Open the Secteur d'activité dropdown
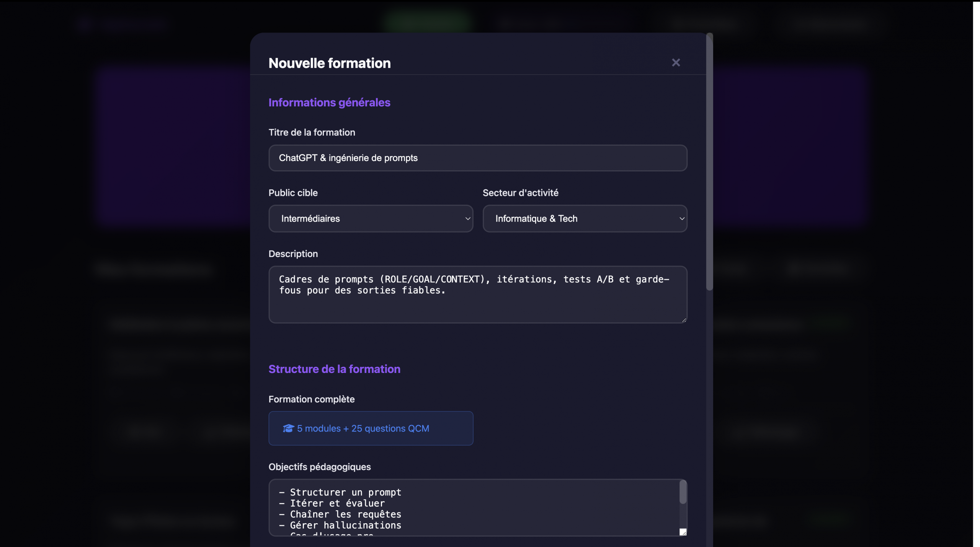Viewport: 980px width, 547px height. coord(585,218)
